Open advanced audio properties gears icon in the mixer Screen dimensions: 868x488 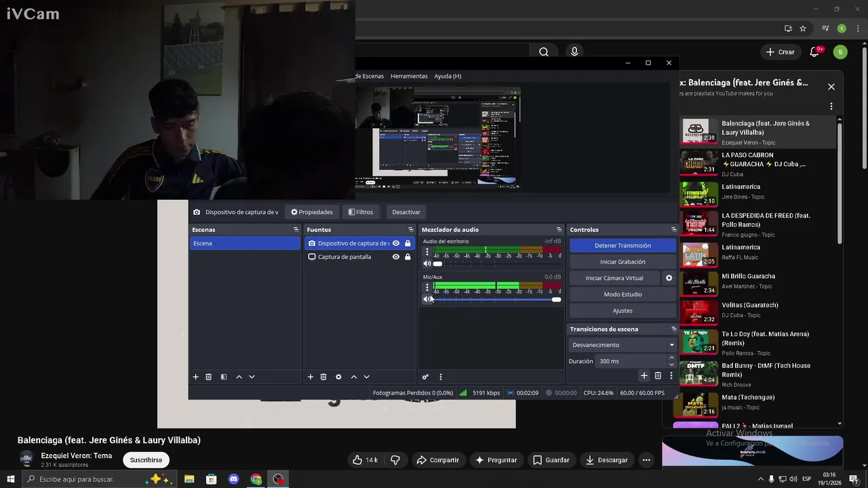(425, 377)
